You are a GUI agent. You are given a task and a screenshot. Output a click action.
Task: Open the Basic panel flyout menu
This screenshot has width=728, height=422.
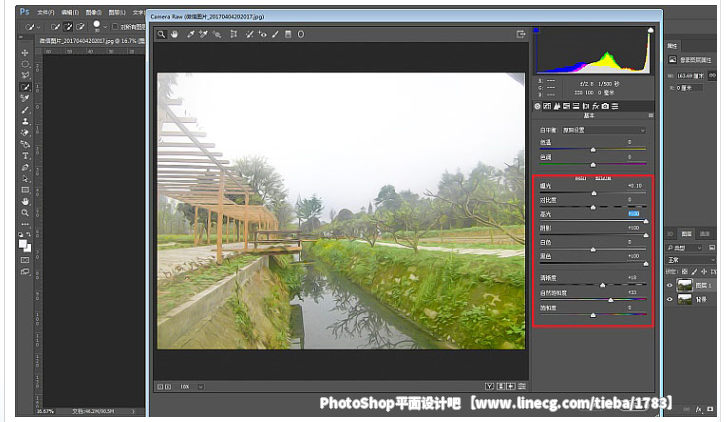[650, 116]
